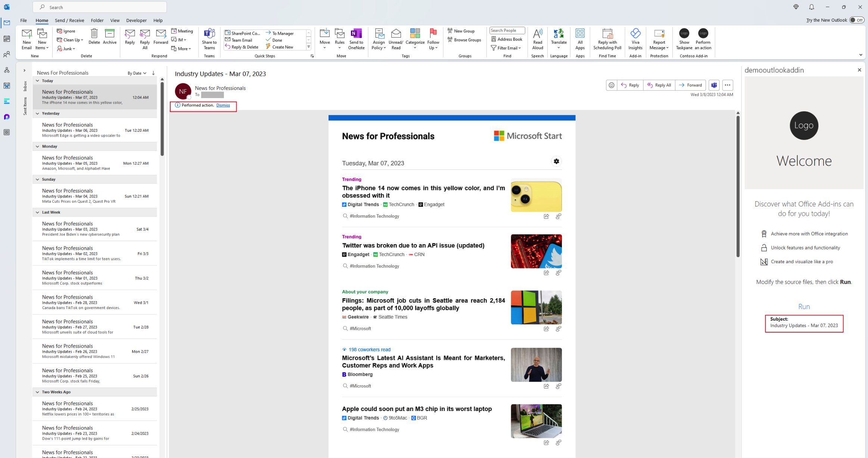Screen dimensions: 868x458
Task: Open Viva Insights add-in
Action: pyautogui.click(x=635, y=39)
